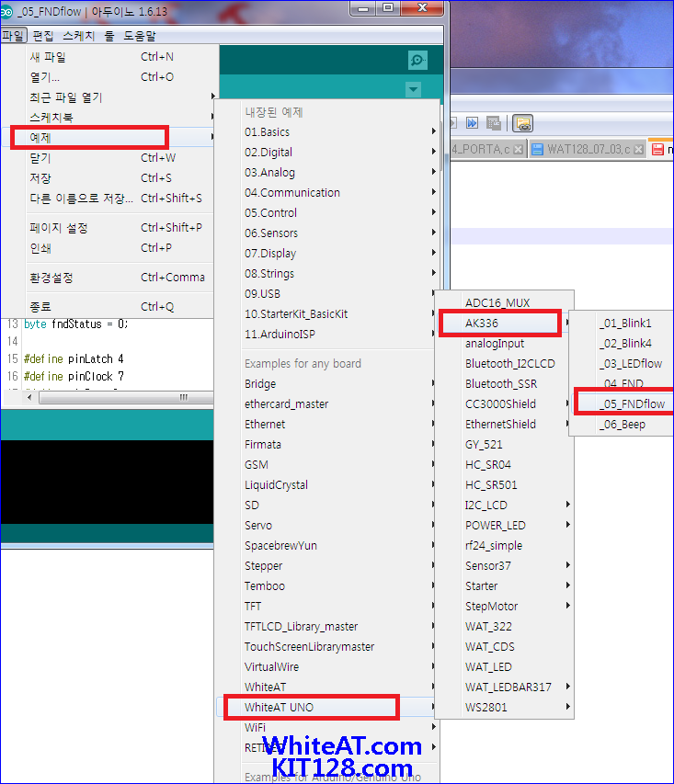Choose 종료 to quit Arduino
The width and height of the screenshot is (674, 784).
pyautogui.click(x=114, y=306)
